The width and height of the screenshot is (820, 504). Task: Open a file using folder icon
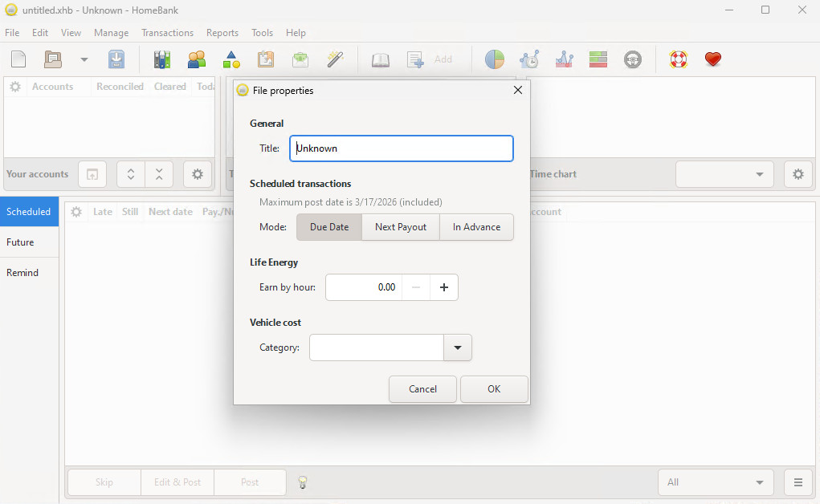click(x=53, y=59)
